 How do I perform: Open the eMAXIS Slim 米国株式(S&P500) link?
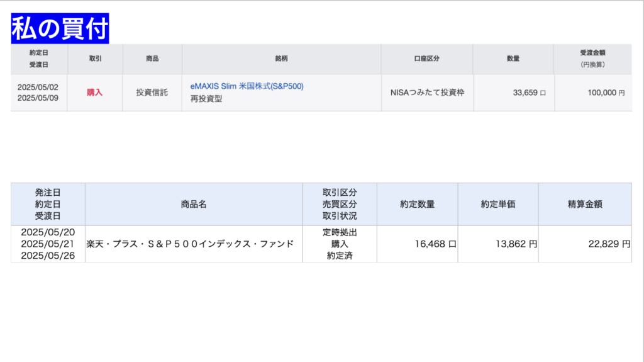click(x=247, y=86)
